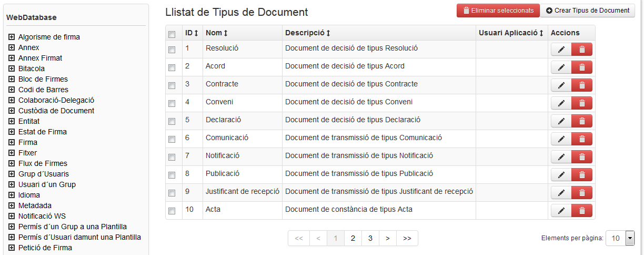
Task: Delete the Notificació row via trash icon
Action: pos(582,157)
